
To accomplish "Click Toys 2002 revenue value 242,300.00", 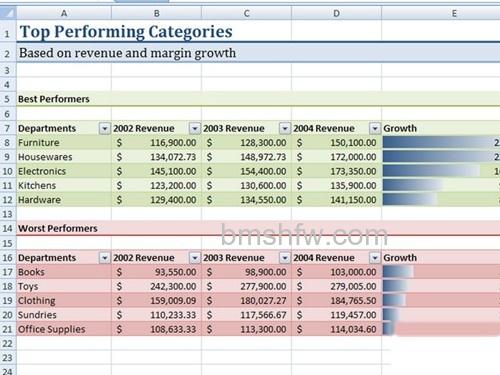I will (156, 286).
